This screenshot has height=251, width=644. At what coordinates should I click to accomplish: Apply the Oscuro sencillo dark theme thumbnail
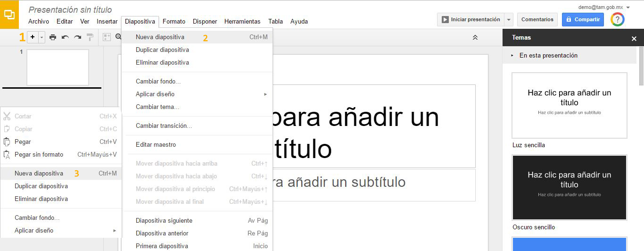click(570, 187)
